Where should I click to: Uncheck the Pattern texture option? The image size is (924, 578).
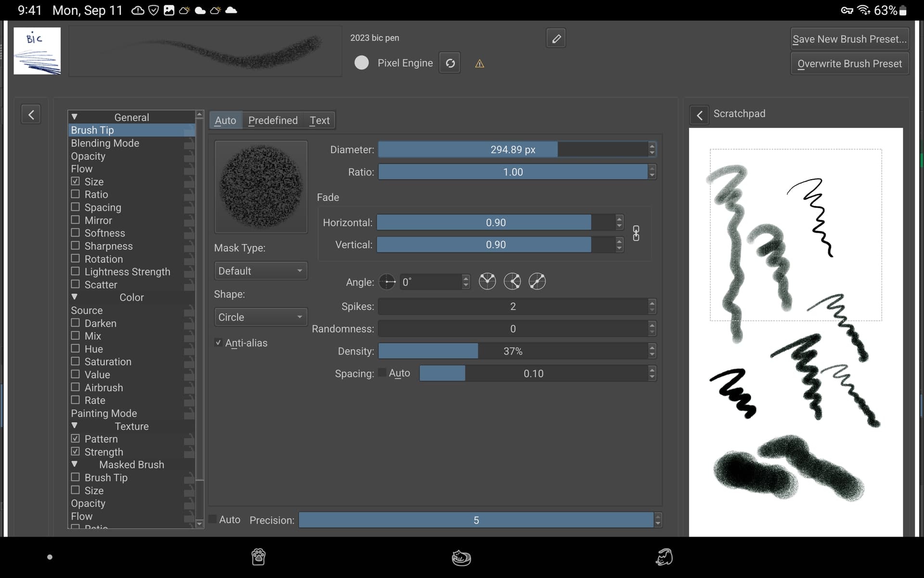[76, 439]
